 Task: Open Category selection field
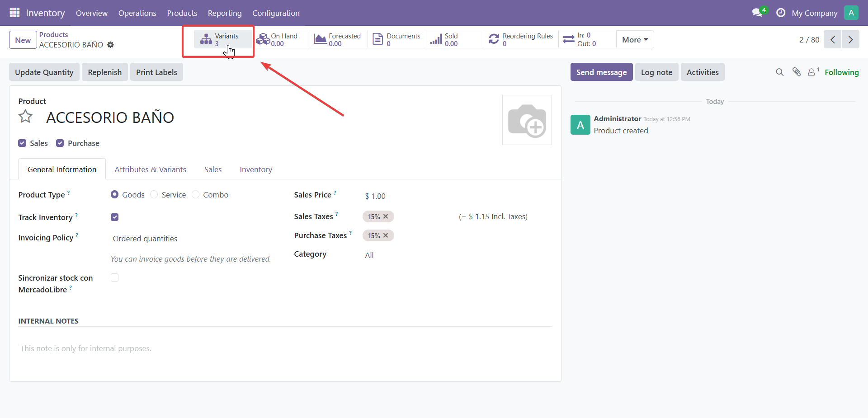click(x=457, y=255)
